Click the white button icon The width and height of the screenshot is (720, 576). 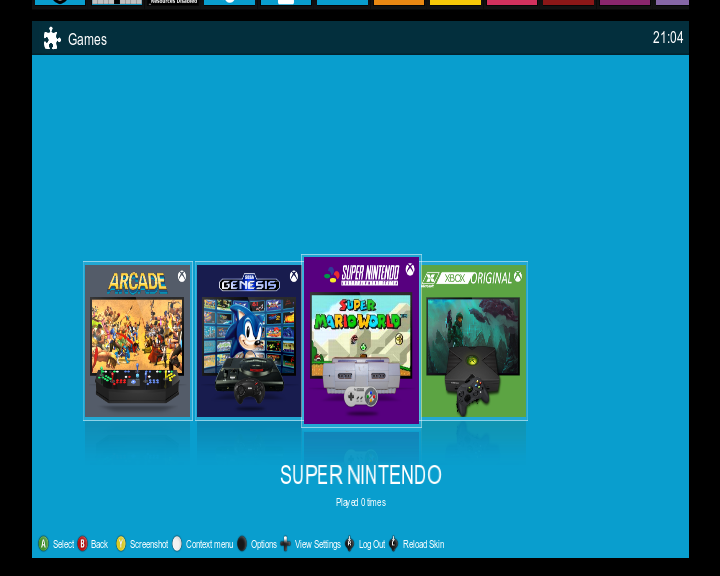pyautogui.click(x=177, y=544)
